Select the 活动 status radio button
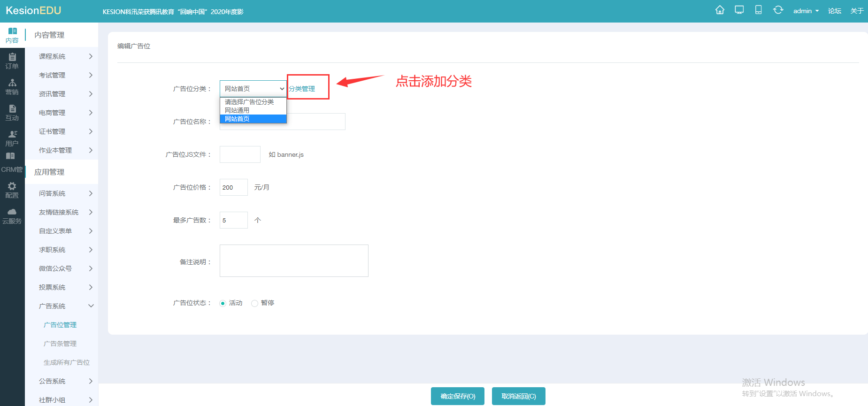This screenshot has width=868, height=406. tap(223, 303)
